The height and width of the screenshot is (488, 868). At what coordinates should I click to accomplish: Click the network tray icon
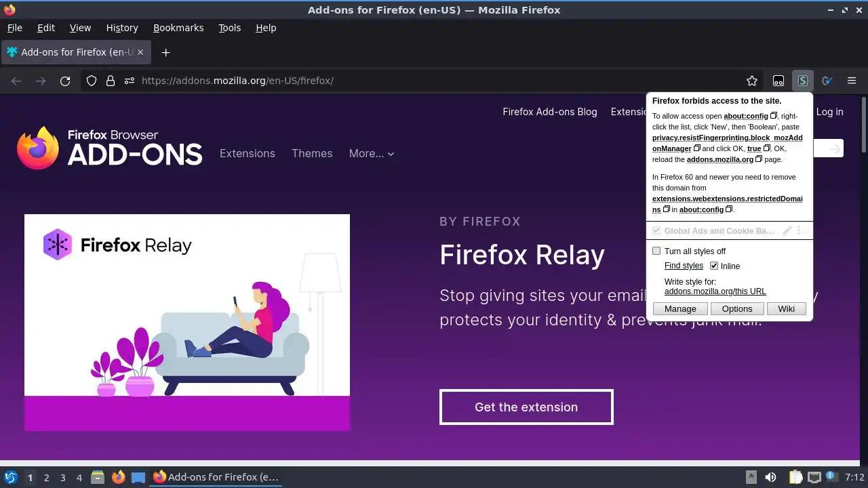pyautogui.click(x=814, y=477)
